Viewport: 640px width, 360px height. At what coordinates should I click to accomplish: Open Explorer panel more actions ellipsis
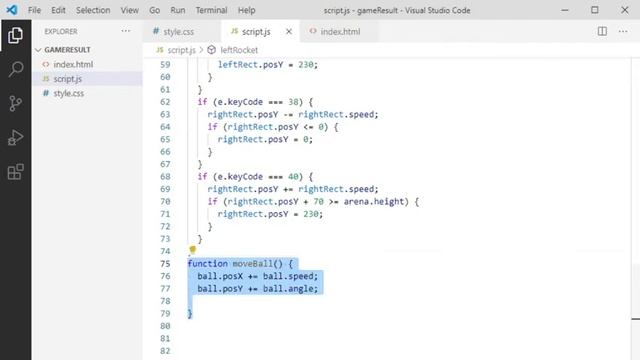click(126, 31)
